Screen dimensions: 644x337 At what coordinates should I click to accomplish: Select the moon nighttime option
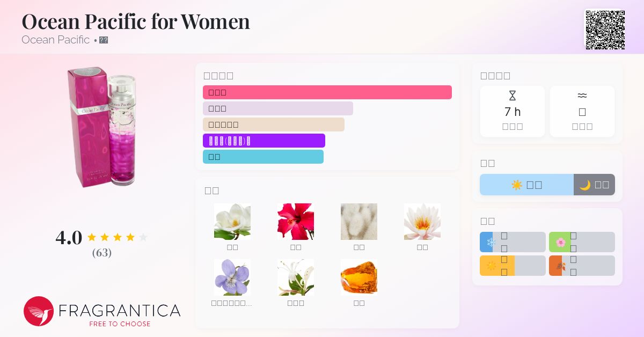tap(594, 185)
